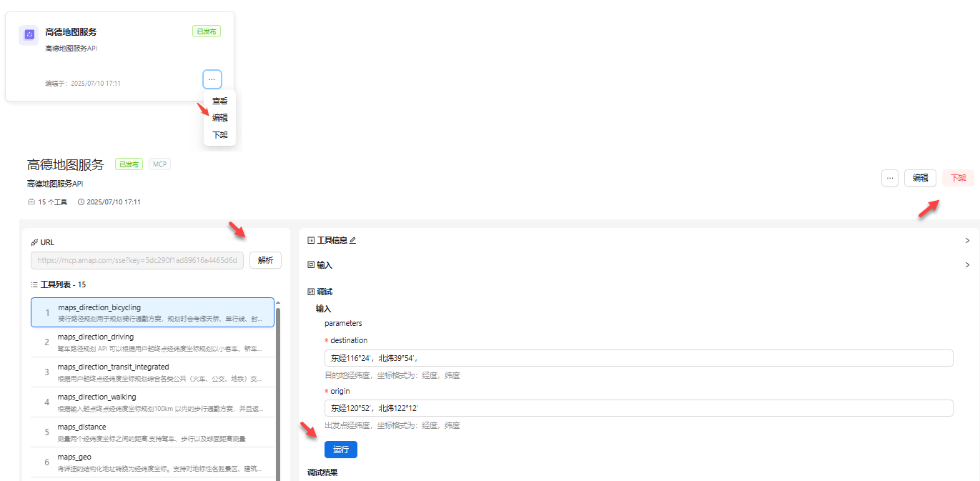The height and width of the screenshot is (481, 980).
Task: Select the maps_direction_walking tool
Action: coord(152,402)
